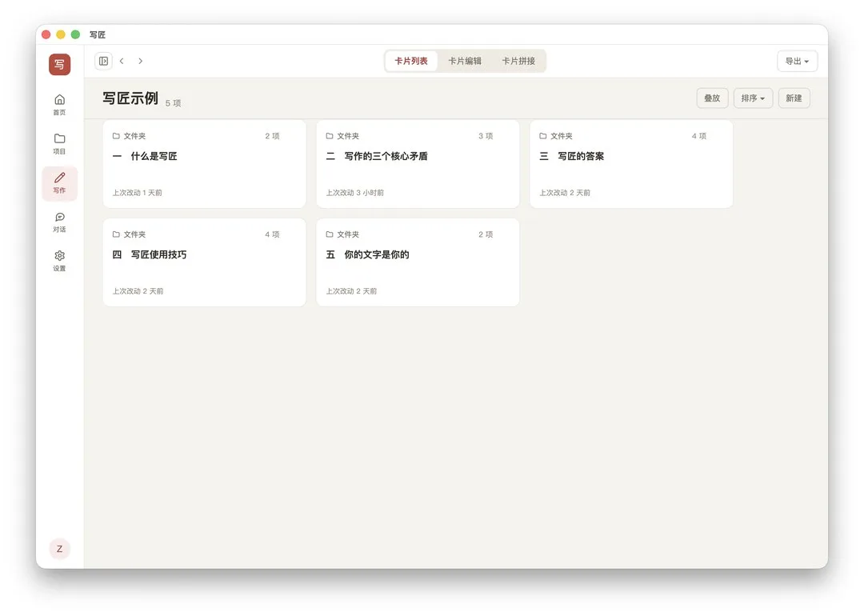Open card 五 你的文字是你的

tap(418, 262)
